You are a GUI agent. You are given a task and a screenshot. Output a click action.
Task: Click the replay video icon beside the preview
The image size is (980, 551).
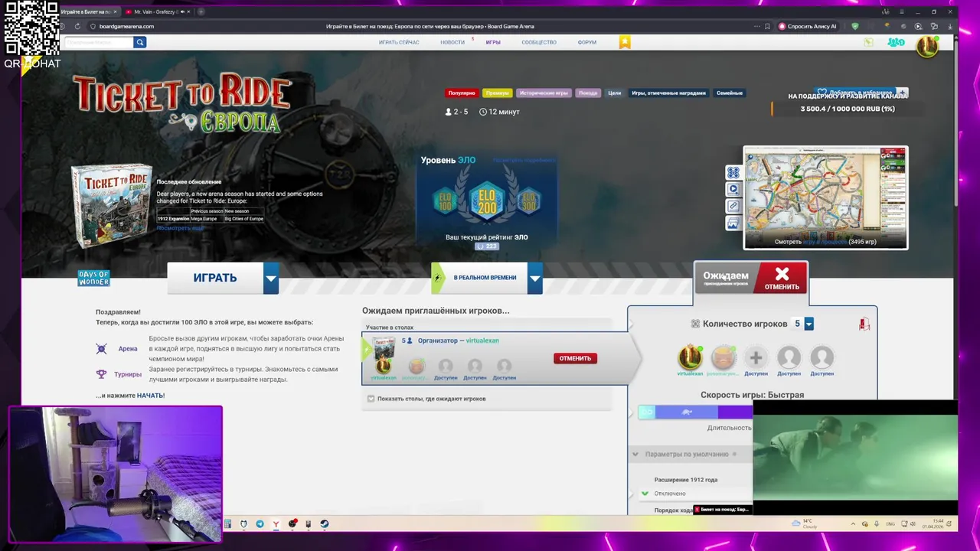[x=733, y=189]
